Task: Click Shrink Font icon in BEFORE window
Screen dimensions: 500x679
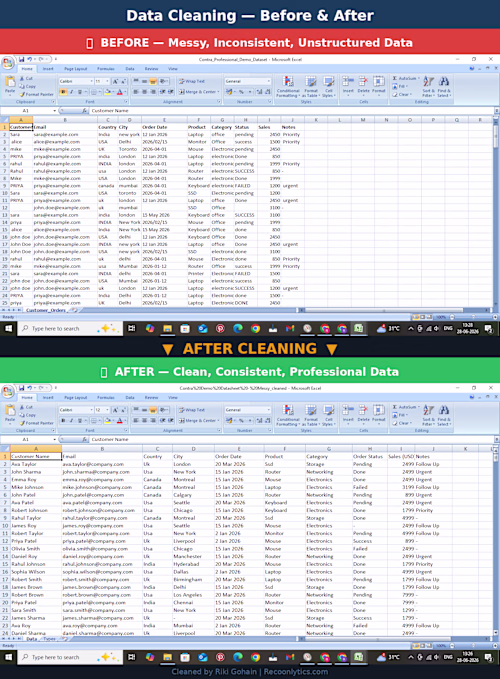Action: click(123, 81)
